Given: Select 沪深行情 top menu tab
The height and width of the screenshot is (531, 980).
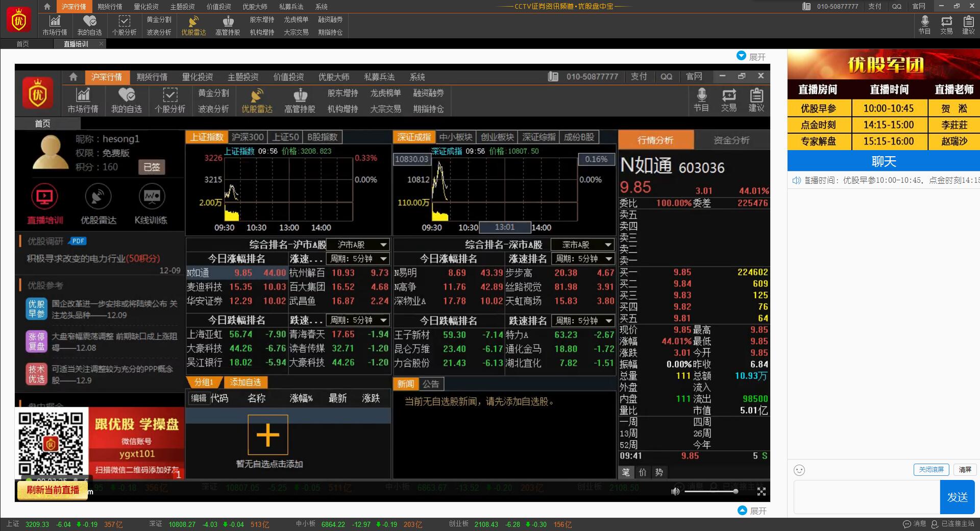Looking at the screenshot, I should click(73, 7).
